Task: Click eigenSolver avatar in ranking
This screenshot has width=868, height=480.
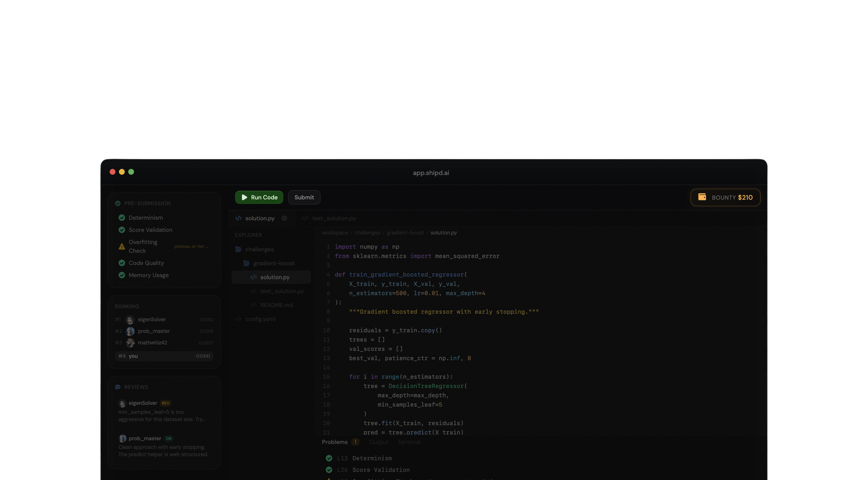Action: pyautogui.click(x=130, y=319)
